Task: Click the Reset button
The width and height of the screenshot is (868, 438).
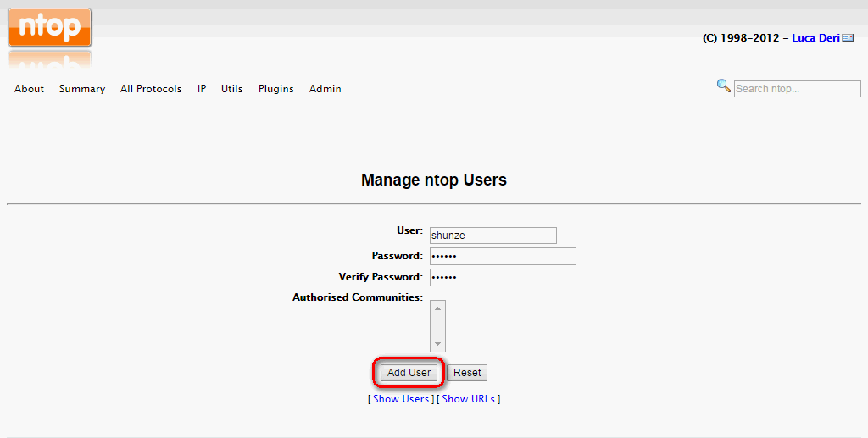Action: pyautogui.click(x=467, y=373)
